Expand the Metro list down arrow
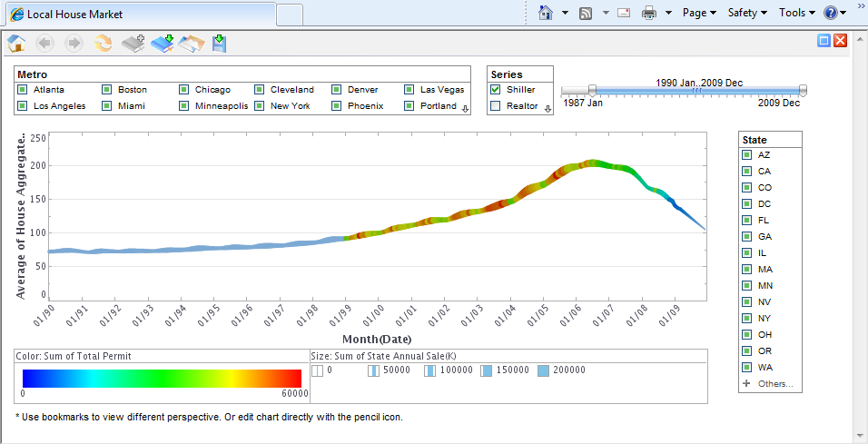Screen dimensions: 868x444 coord(465,109)
